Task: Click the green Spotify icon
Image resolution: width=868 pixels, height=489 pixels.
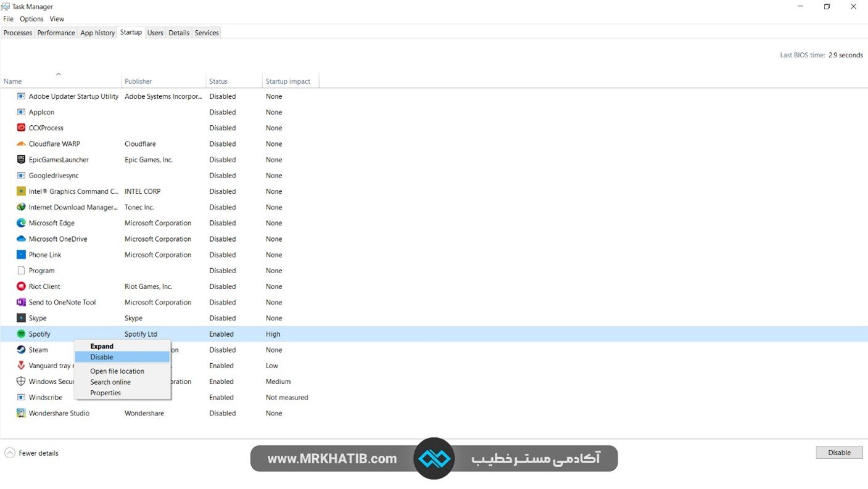Action: (x=21, y=334)
